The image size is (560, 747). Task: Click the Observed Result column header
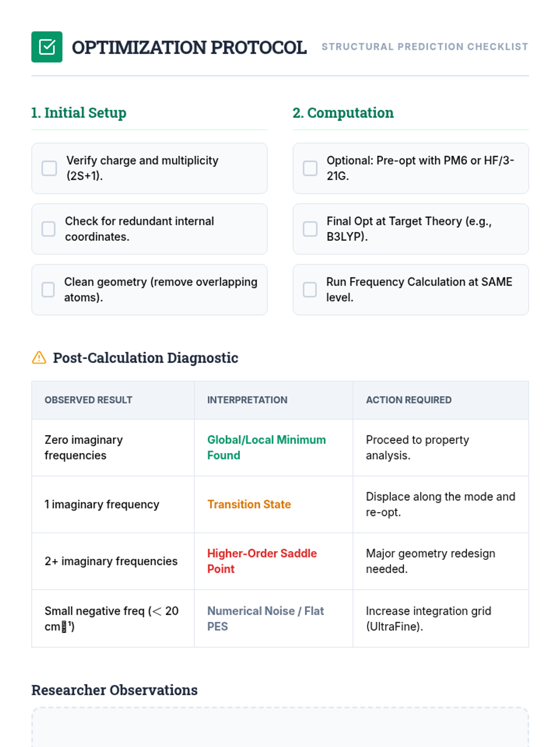[88, 400]
